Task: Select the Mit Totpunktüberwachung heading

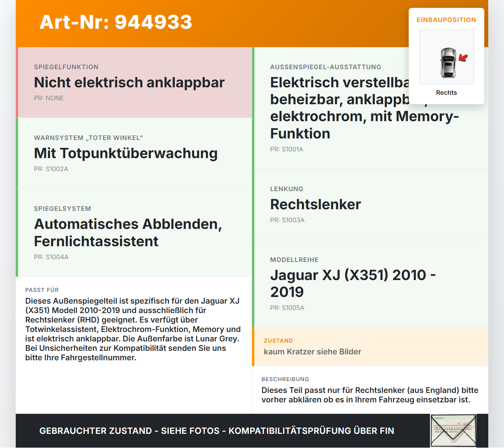Action: tap(126, 153)
